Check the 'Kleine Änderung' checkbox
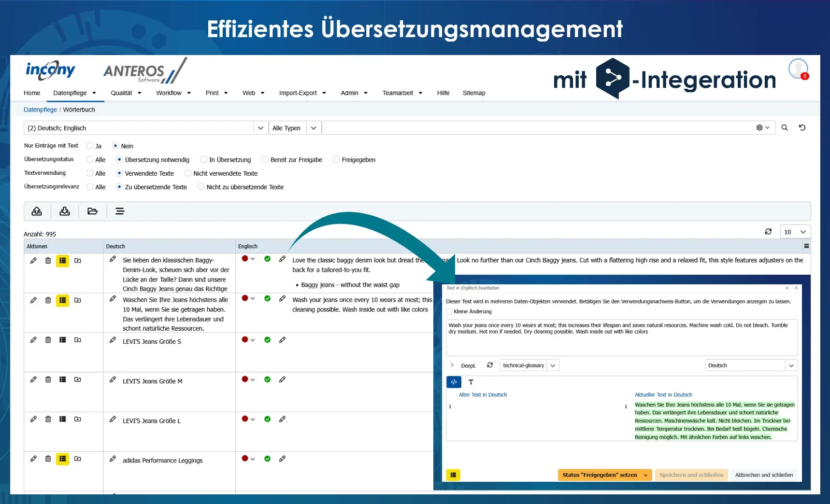The image size is (830, 504). (449, 311)
